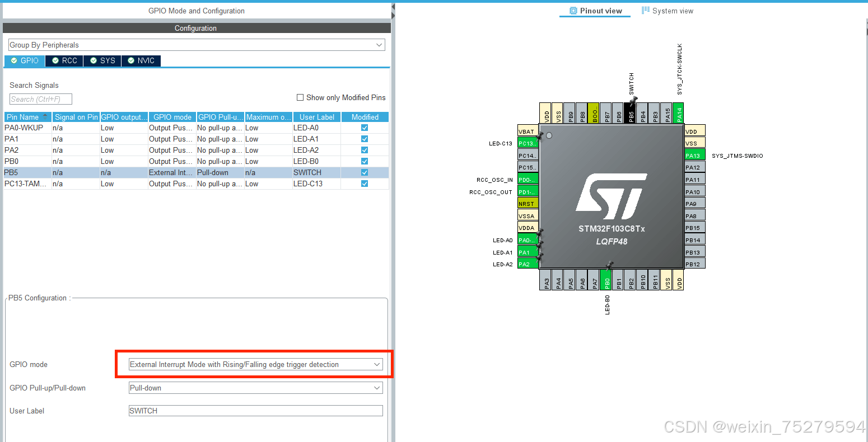Click PA9 pin on chip
The height and width of the screenshot is (442, 868).
pyautogui.click(x=695, y=204)
